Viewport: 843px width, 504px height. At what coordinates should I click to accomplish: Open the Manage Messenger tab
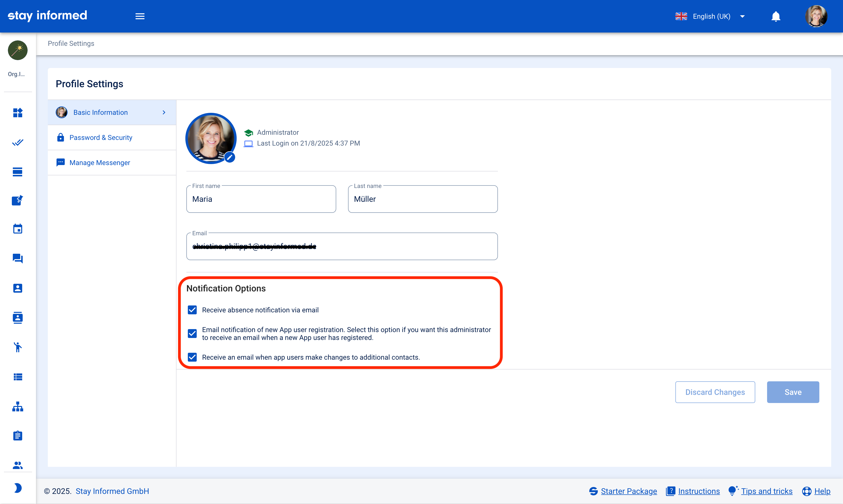pyautogui.click(x=112, y=163)
